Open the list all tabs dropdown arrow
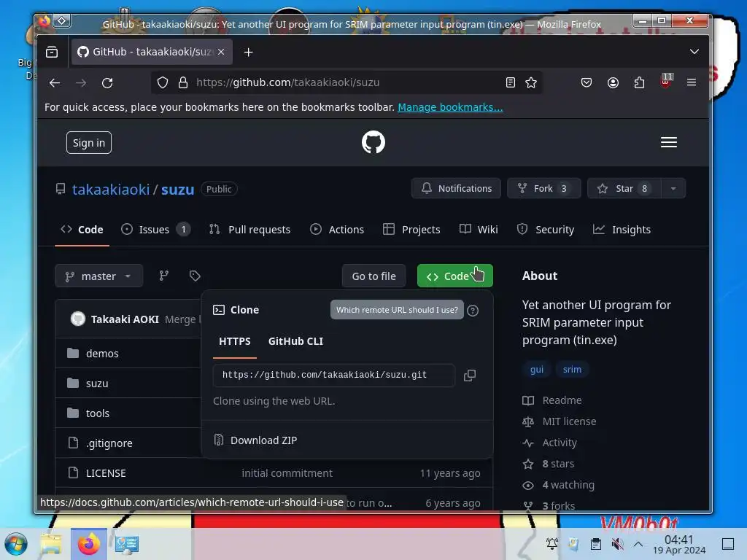 694,52
